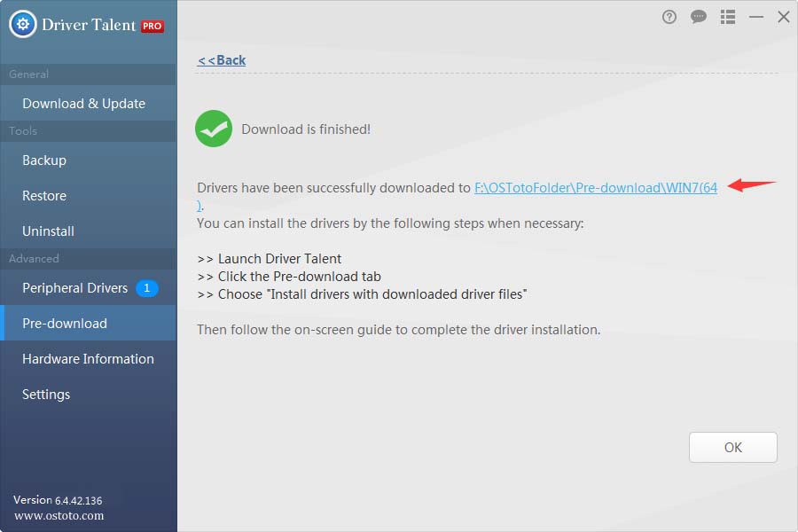Confirm with the OK button

click(733, 448)
